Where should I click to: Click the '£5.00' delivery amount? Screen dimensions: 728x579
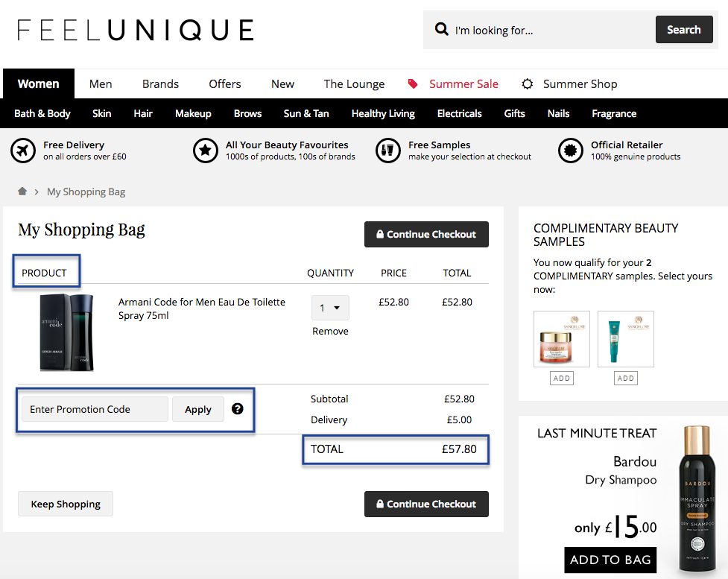459,420
